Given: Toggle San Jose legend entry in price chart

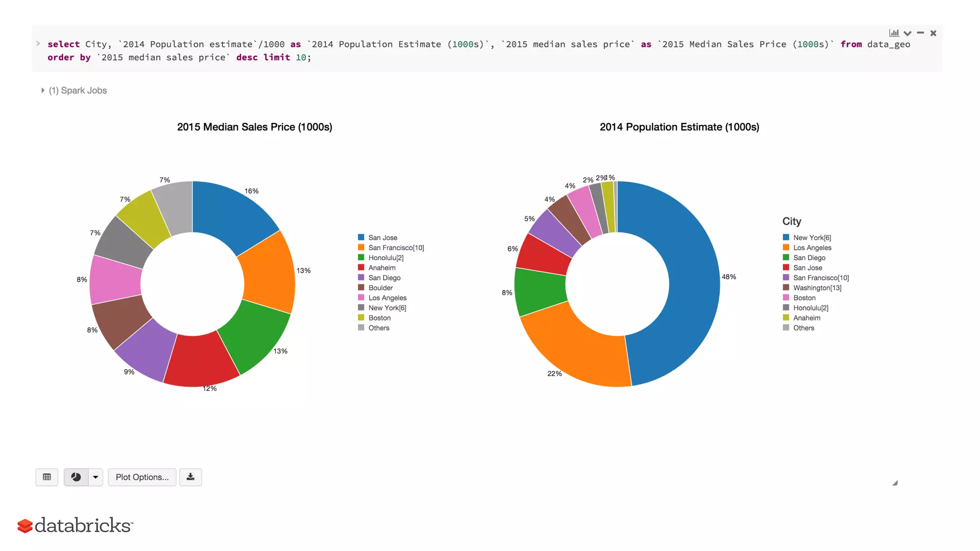Looking at the screenshot, I should [x=382, y=238].
